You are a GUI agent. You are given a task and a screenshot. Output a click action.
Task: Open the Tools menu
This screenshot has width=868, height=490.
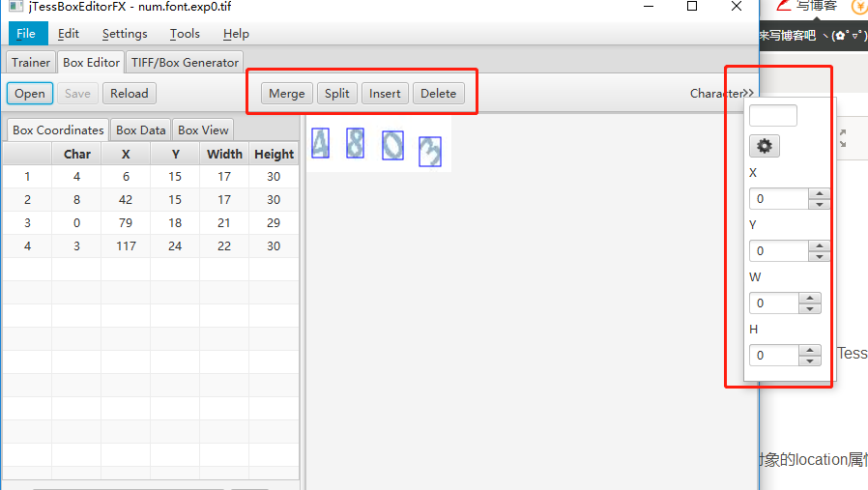[185, 34]
